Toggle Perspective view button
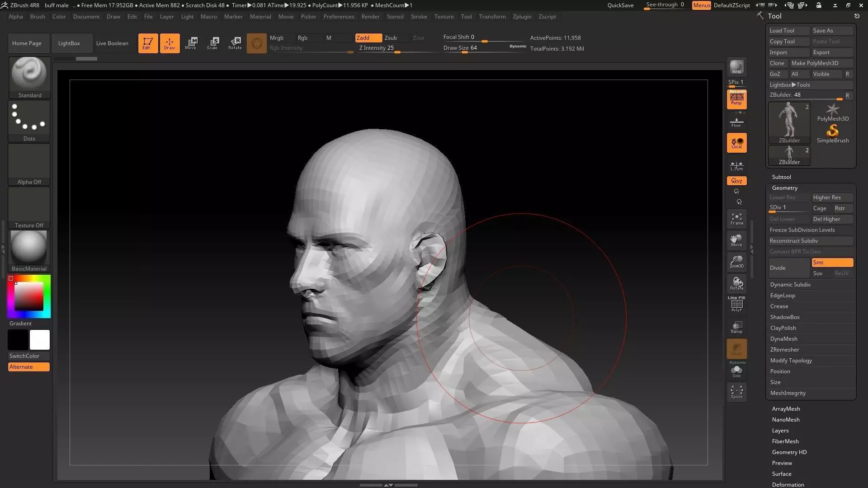 [736, 99]
